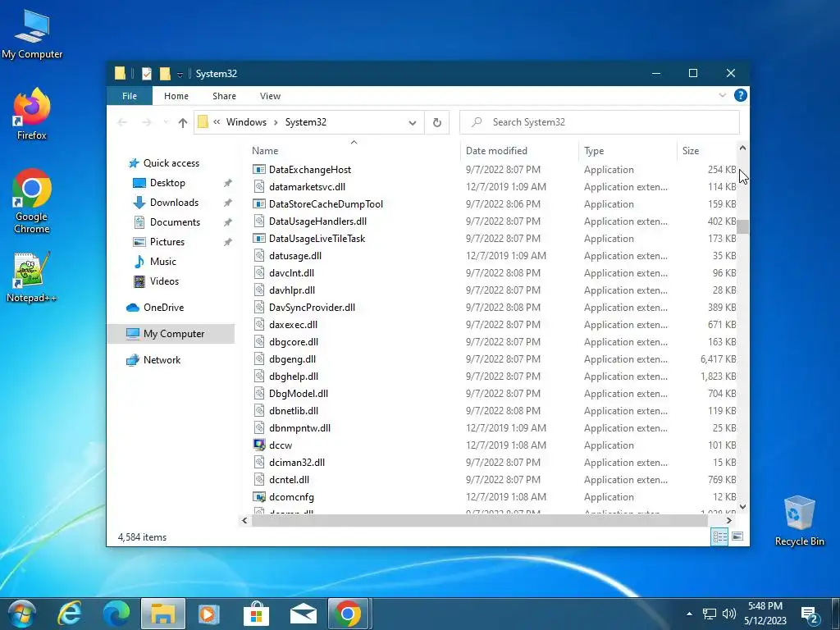The width and height of the screenshot is (840, 630).
Task: Launch Notepad++ desktop shortcut
Action: 32,277
